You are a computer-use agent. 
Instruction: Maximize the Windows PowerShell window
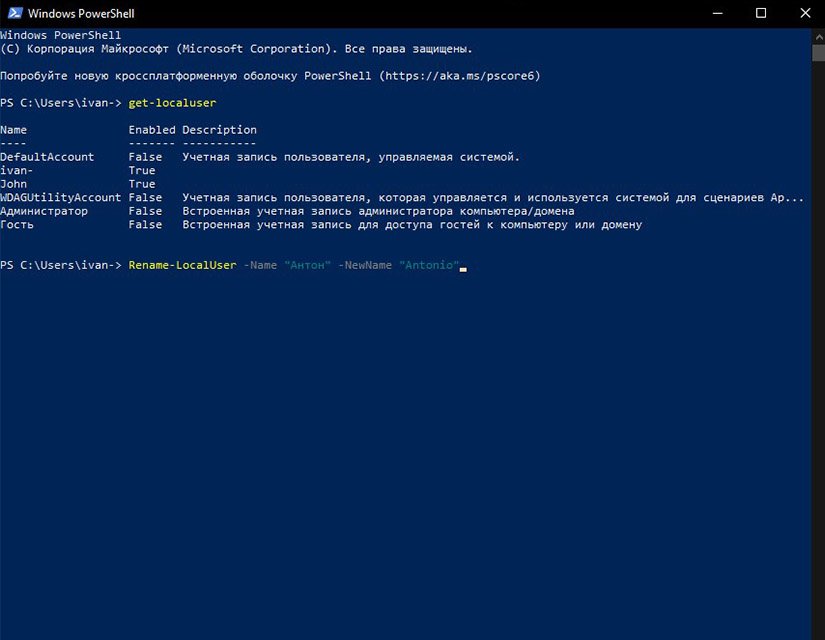point(761,13)
